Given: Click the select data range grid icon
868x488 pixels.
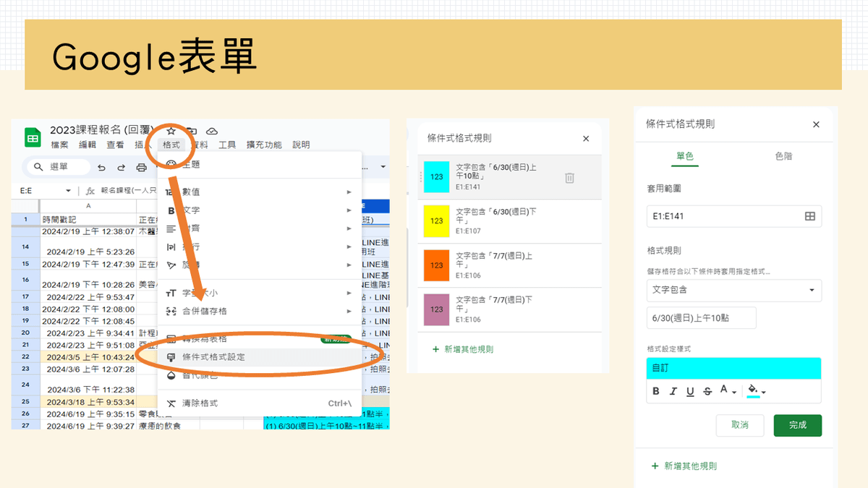Looking at the screenshot, I should click(x=810, y=216).
